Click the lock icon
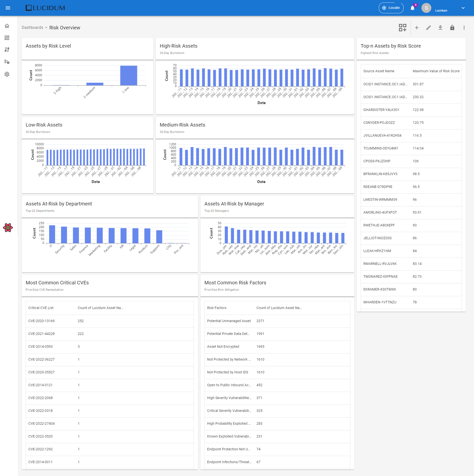This screenshot has width=474, height=476. click(x=452, y=28)
